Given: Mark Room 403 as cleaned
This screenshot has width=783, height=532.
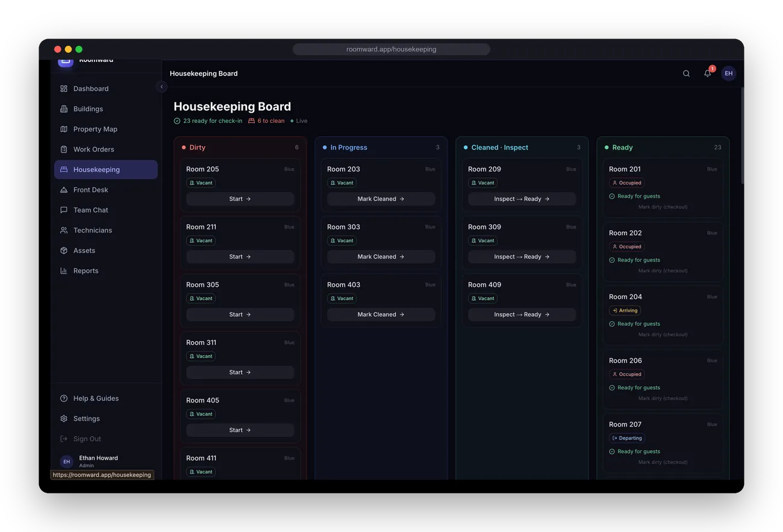Looking at the screenshot, I should tap(381, 315).
